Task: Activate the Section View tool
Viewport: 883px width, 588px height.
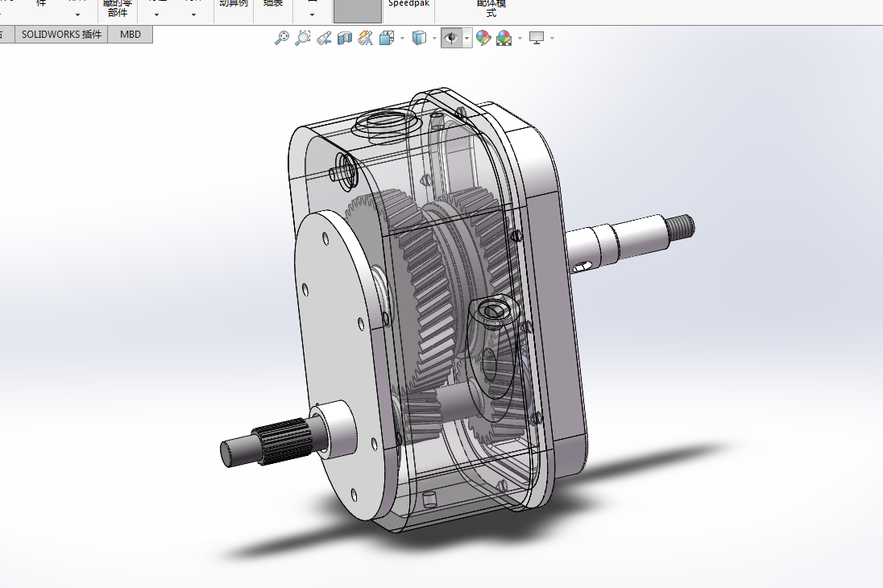Action: coord(344,39)
